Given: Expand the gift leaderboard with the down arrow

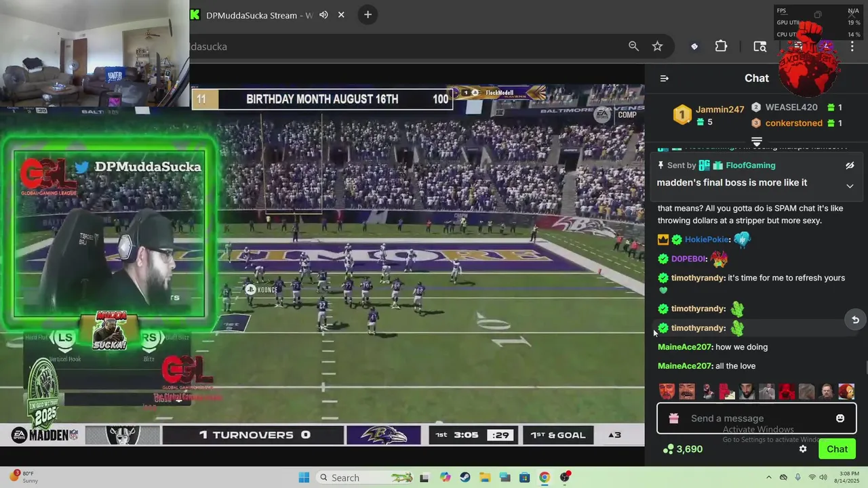Looking at the screenshot, I should tap(757, 141).
